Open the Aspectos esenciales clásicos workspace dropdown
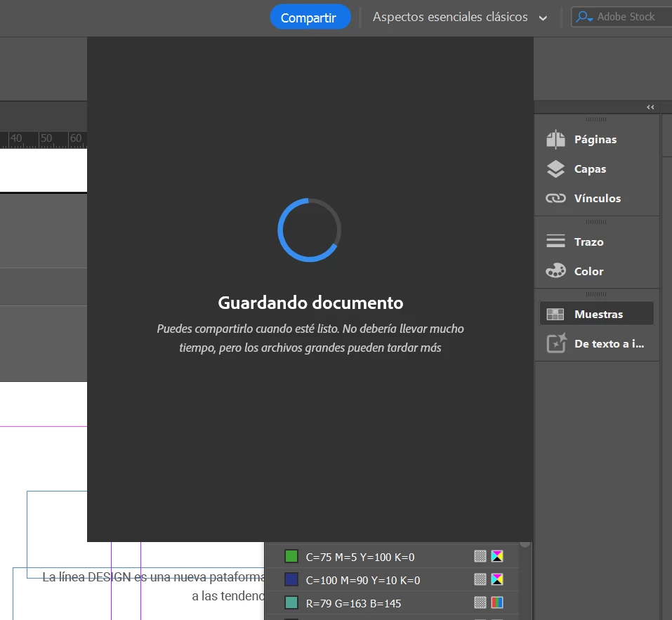 tap(460, 17)
